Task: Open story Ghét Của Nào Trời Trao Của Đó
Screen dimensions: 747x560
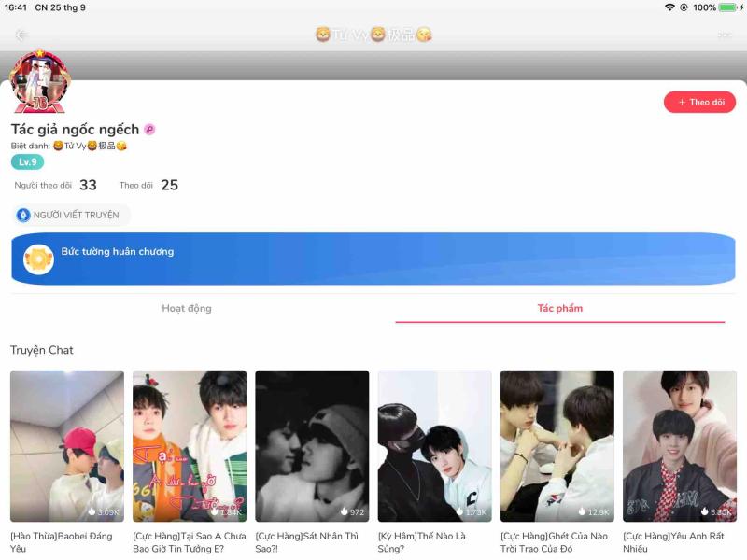Action: point(557,446)
